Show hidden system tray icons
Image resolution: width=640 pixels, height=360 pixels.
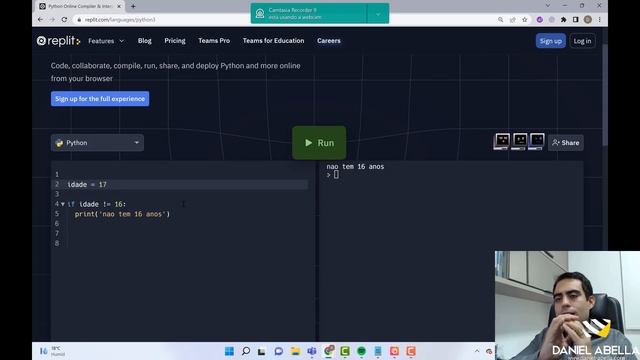coord(477,351)
